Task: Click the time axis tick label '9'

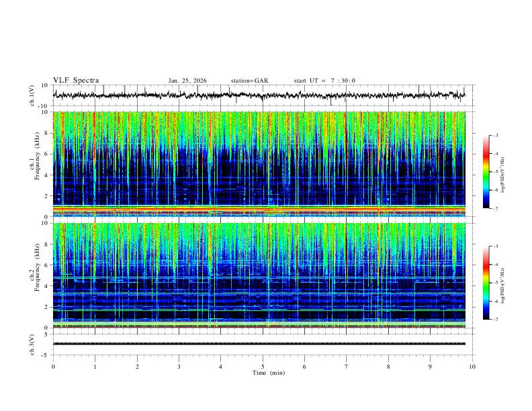Action: pos(430,367)
